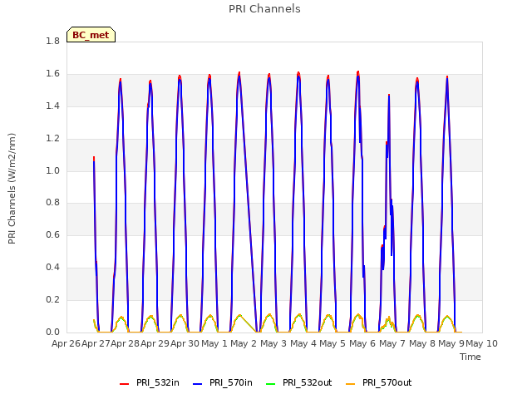The image size is (532, 399).
Task: Click the 1.4 y-axis tick label
Action: (x=52, y=106)
